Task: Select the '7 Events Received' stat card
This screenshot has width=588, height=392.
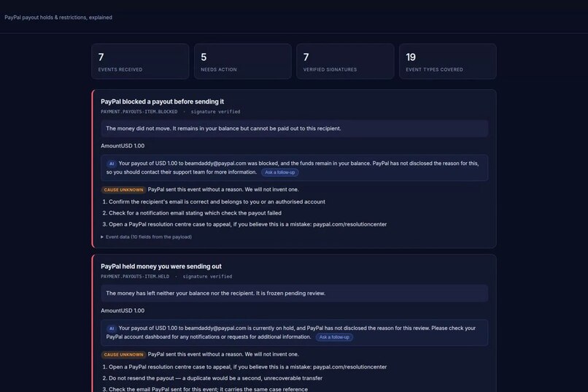Action: pyautogui.click(x=140, y=61)
